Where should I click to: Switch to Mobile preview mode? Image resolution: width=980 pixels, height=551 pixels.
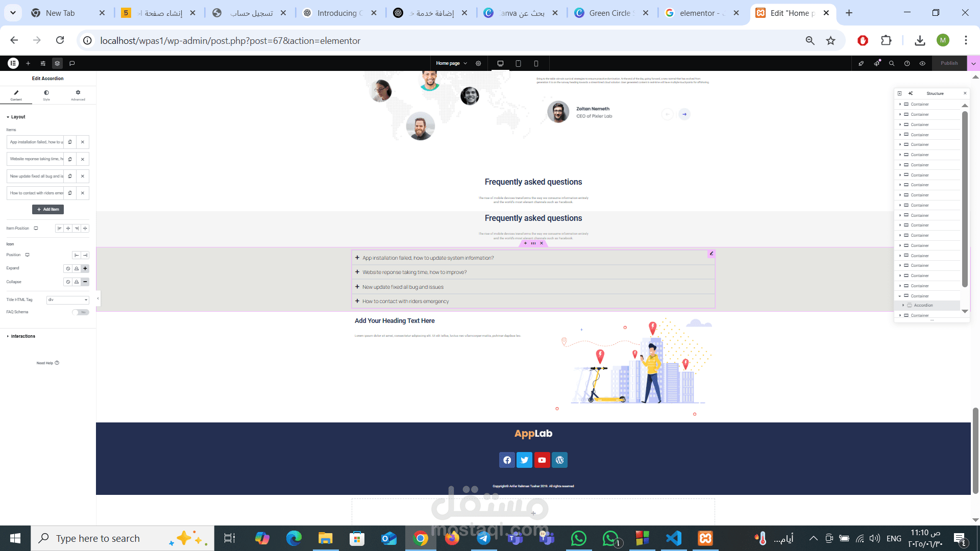pos(536,63)
